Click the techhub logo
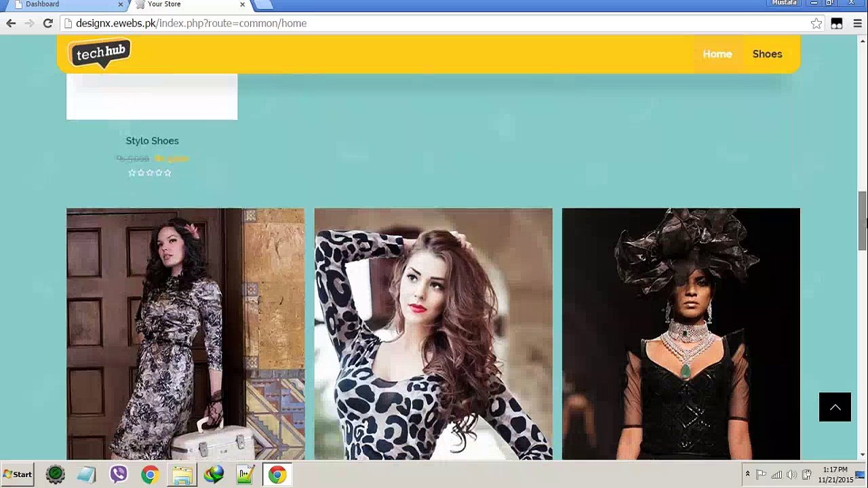Viewport: 868px width, 488px height. click(100, 54)
